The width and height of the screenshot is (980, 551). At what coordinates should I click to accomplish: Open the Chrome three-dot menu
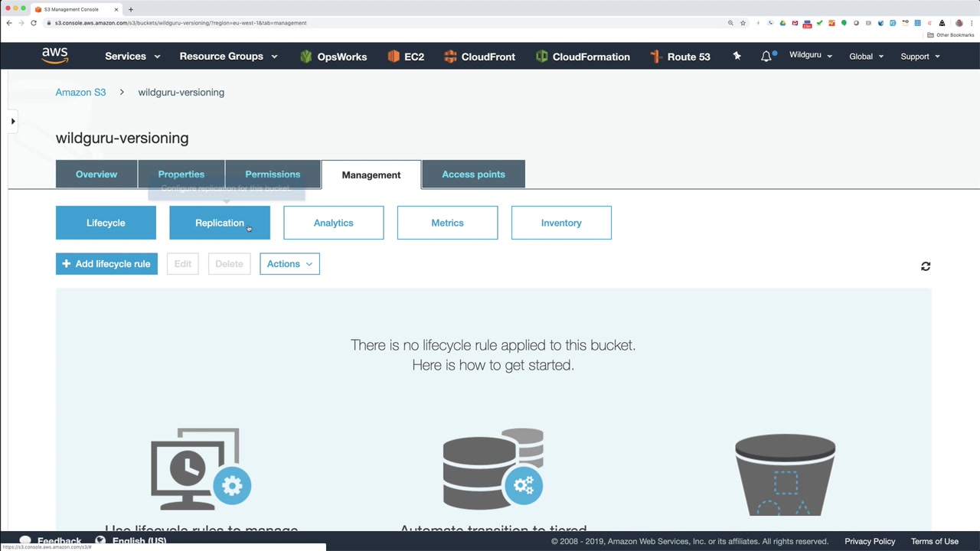[x=971, y=23]
